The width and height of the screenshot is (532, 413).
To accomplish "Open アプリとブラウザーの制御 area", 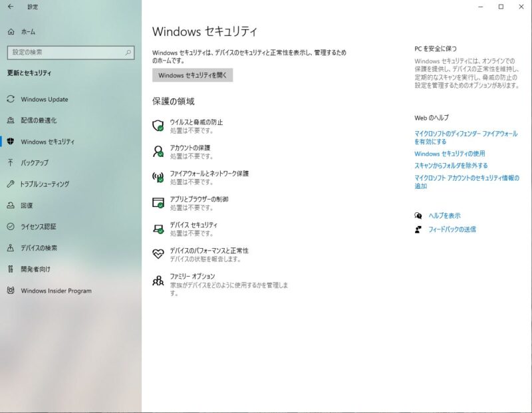I will pos(190,204).
